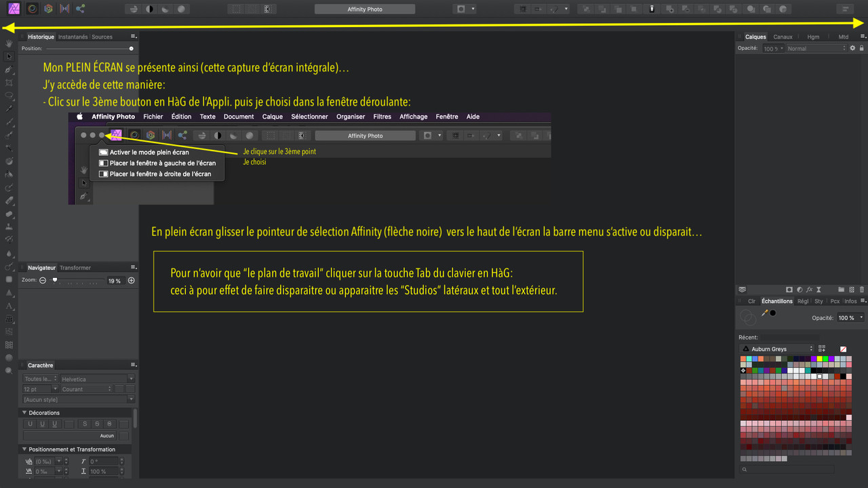Switch to the Sources tab
The width and height of the screenshot is (868, 488).
[102, 37]
